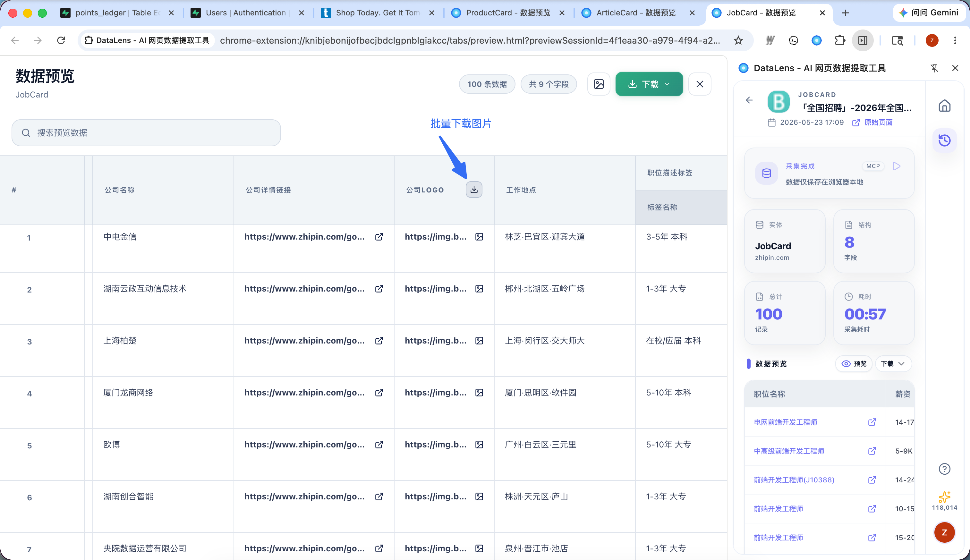Switch to the Users Authentication tab
This screenshot has height=560, width=970.
(247, 13)
